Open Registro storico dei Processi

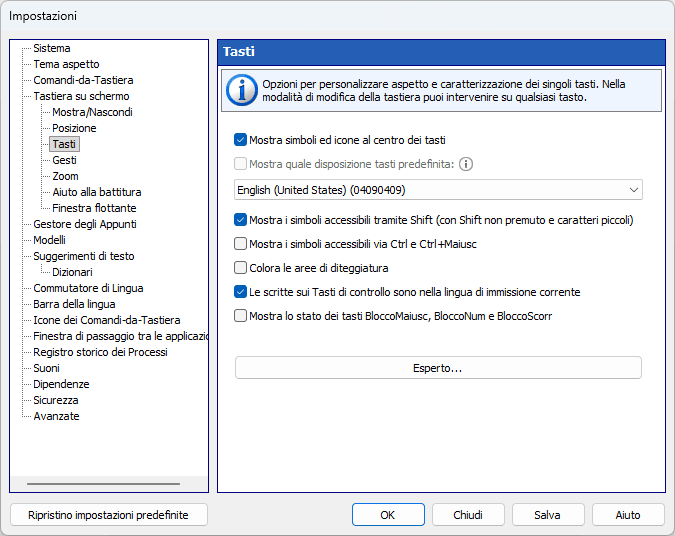[100, 352]
